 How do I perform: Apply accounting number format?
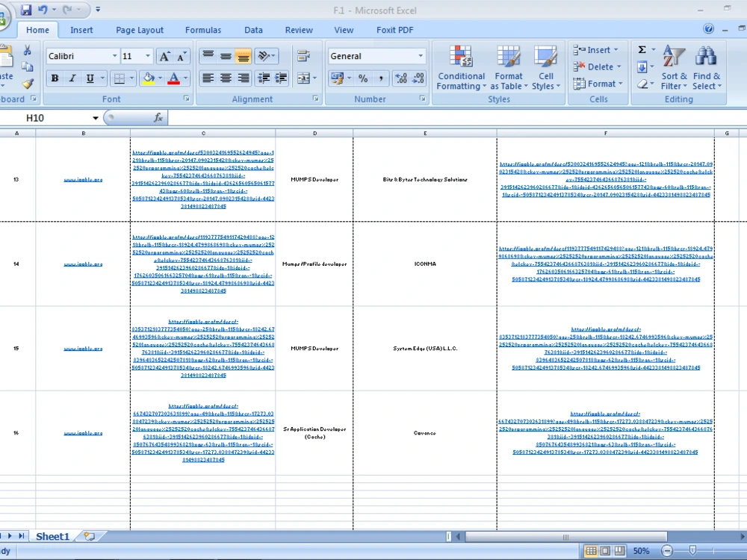coord(337,78)
